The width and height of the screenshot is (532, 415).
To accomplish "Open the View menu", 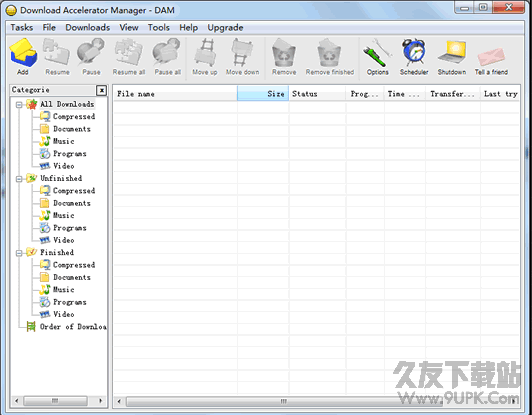I will coord(129,27).
